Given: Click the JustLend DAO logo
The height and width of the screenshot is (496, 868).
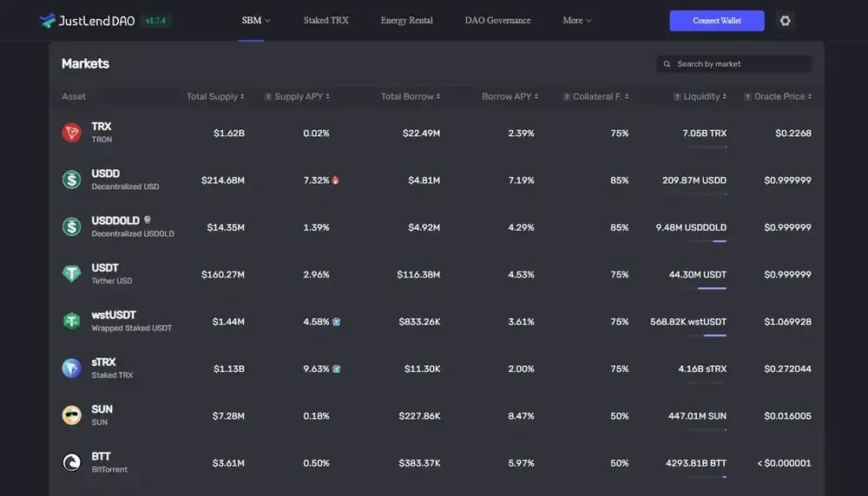Looking at the screenshot, I should [87, 21].
